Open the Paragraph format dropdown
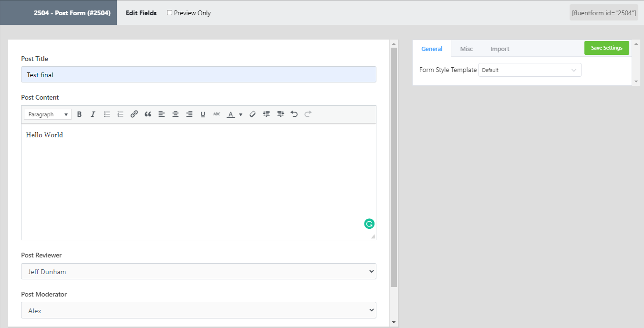This screenshot has height=328, width=644. 48,114
